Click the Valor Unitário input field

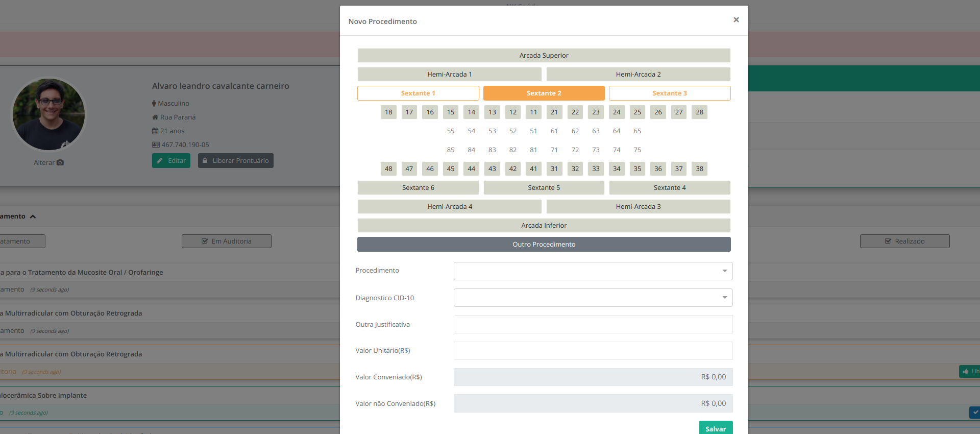(593, 351)
